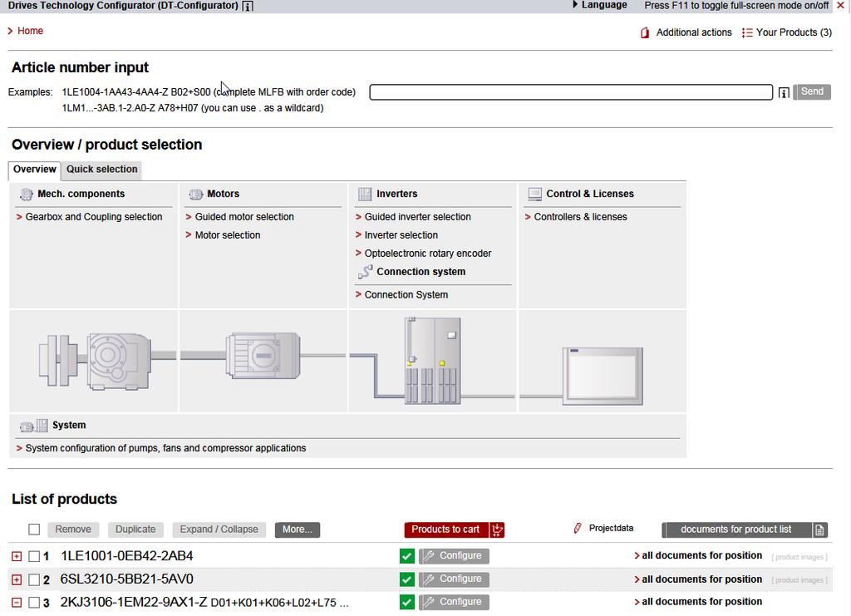851x616 pixels.
Task: Open Additional actions
Action: click(694, 32)
